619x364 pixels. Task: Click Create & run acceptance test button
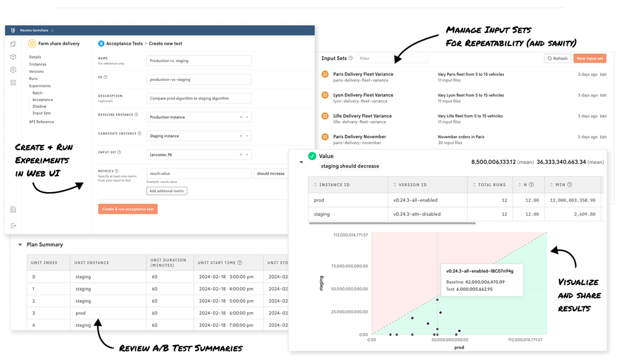click(x=128, y=209)
